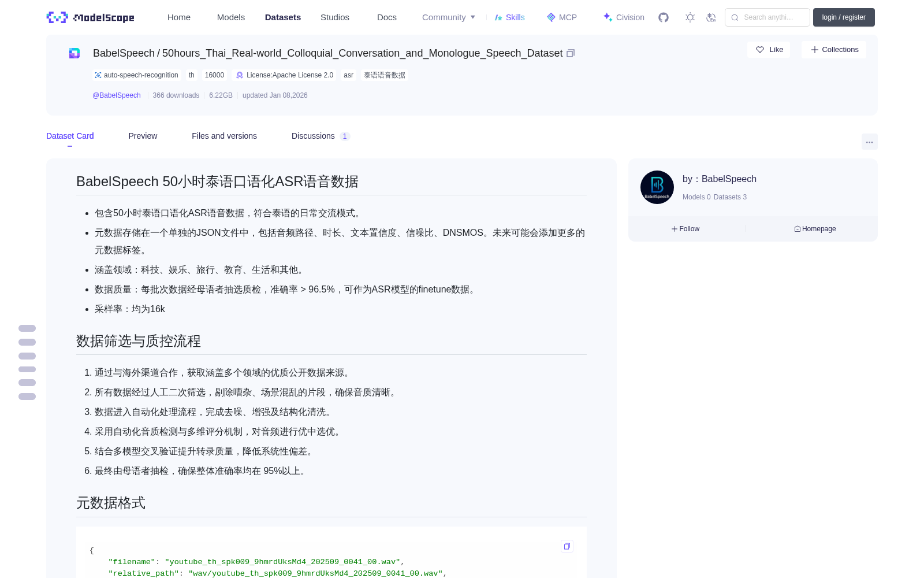The width and height of the screenshot is (924, 578).
Task: Click the BabelSpeech organization avatar
Action: click(x=657, y=187)
